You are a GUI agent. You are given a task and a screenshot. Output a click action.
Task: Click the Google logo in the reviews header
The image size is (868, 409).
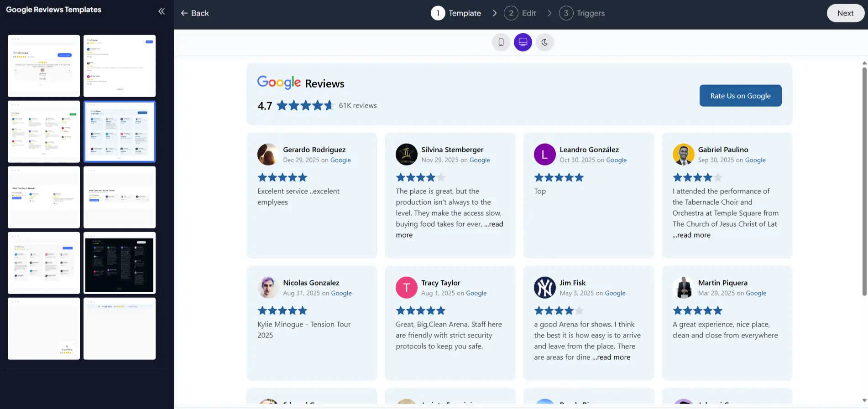coord(279,82)
